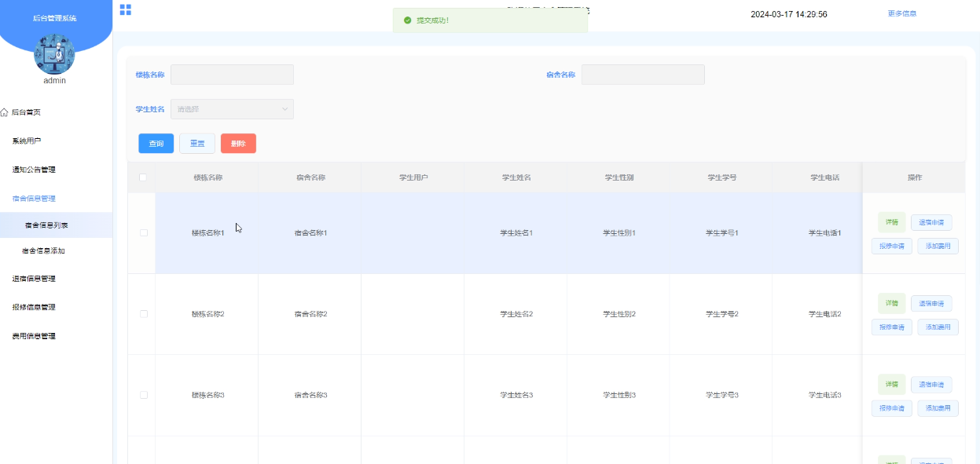Click the 宿舍名称 column header
980x464 pixels.
click(310, 177)
